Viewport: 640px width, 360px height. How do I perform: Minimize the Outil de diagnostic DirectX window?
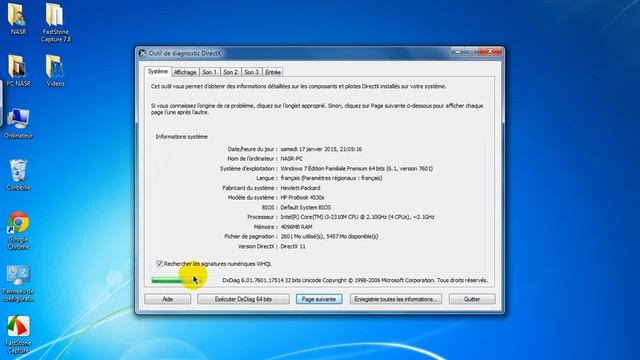tap(458, 51)
